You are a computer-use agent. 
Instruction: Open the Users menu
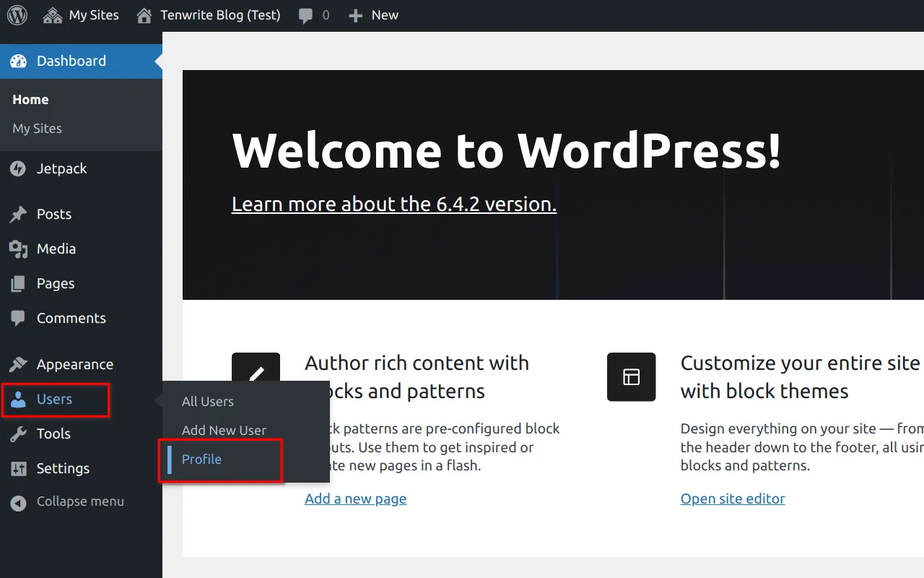click(81, 400)
